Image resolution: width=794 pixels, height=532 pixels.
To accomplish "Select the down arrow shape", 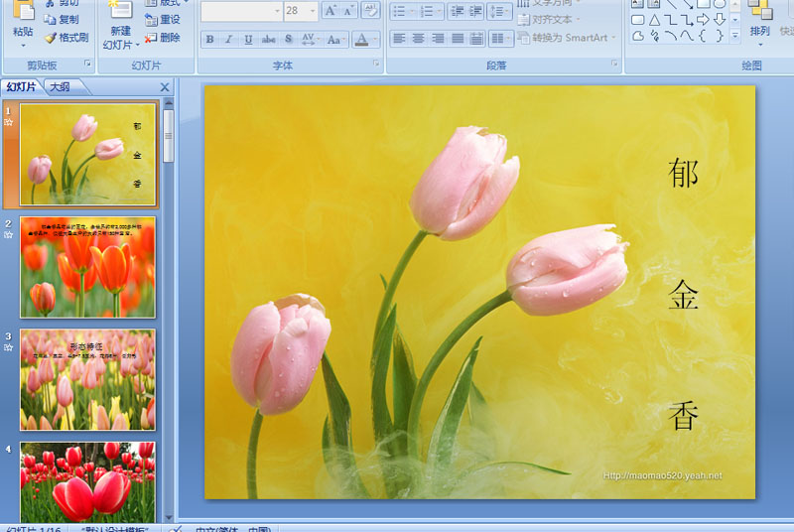I will pyautogui.click(x=719, y=20).
